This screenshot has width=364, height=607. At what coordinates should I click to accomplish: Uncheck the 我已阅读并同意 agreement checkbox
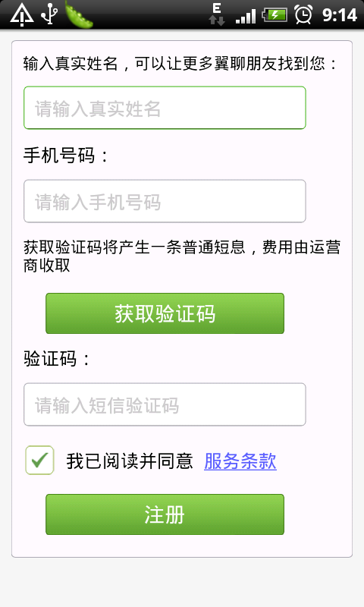[39, 461]
